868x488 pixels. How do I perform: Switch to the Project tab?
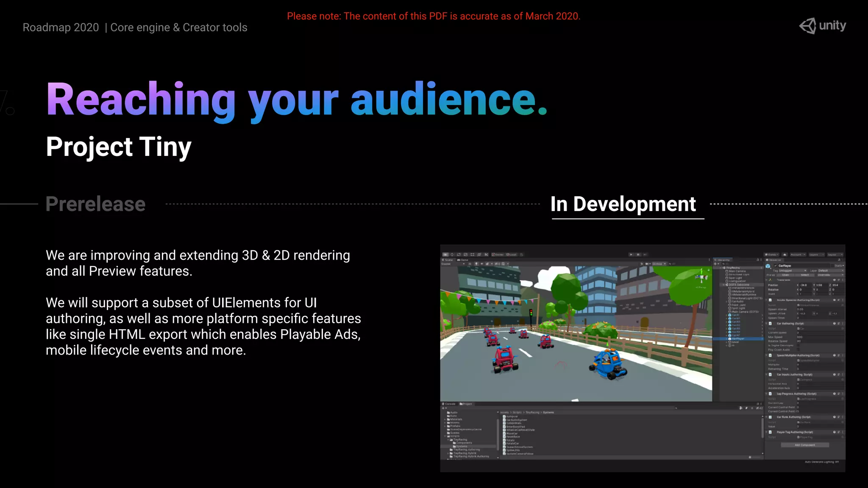tap(466, 404)
